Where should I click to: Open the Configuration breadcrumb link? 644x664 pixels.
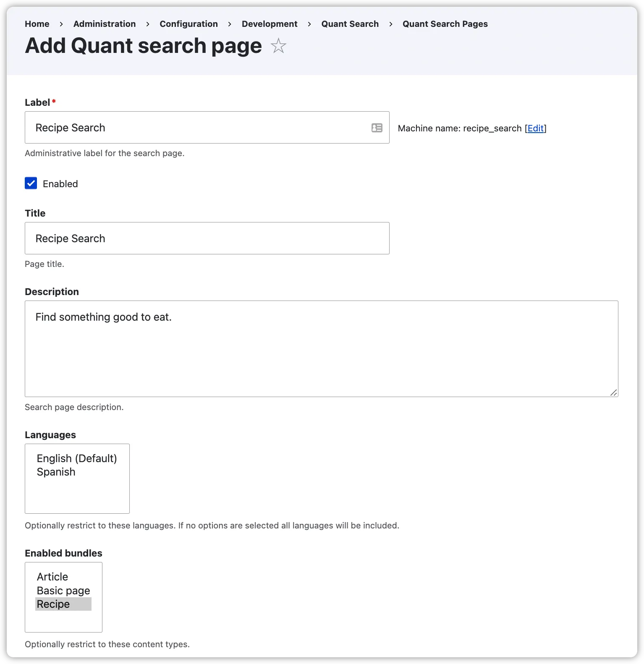[x=188, y=24]
